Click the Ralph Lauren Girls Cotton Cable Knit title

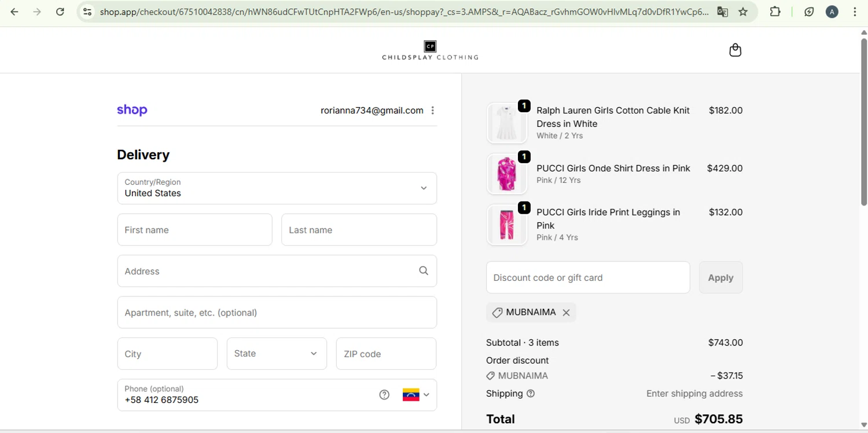[613, 117]
